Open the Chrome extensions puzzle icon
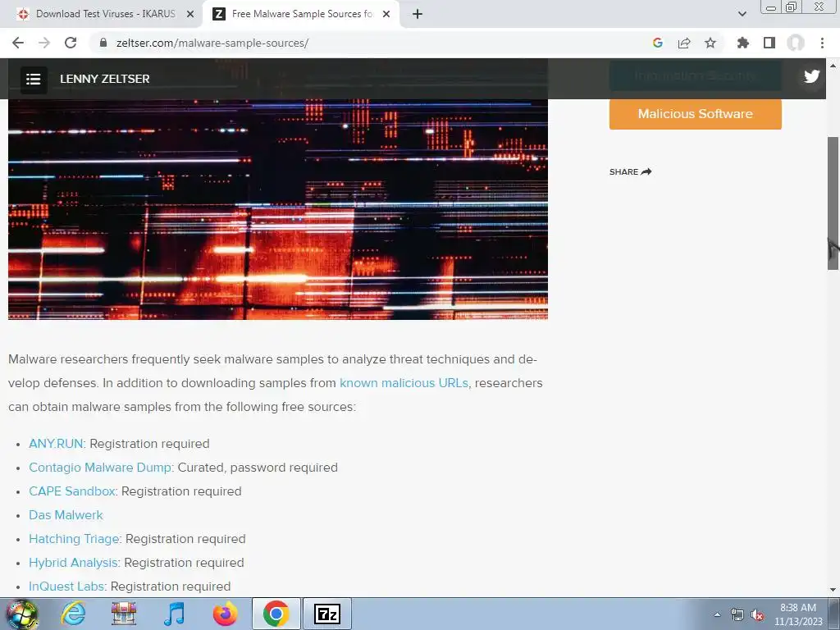The height and width of the screenshot is (630, 840). click(x=743, y=43)
